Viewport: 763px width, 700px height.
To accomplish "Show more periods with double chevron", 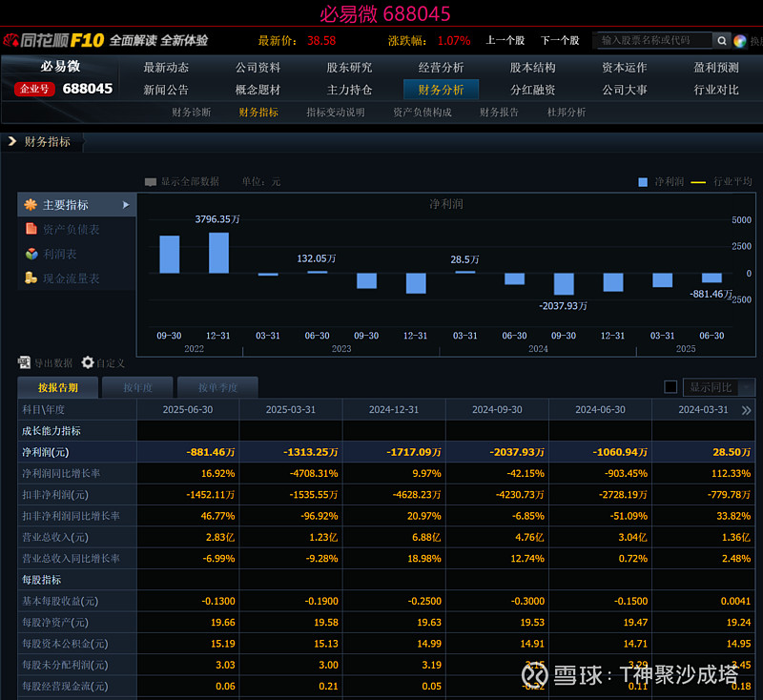I will (x=746, y=410).
